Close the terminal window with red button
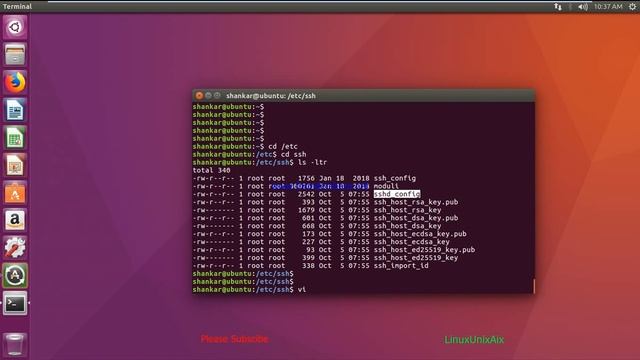This screenshot has width=640, height=360. tap(199, 96)
